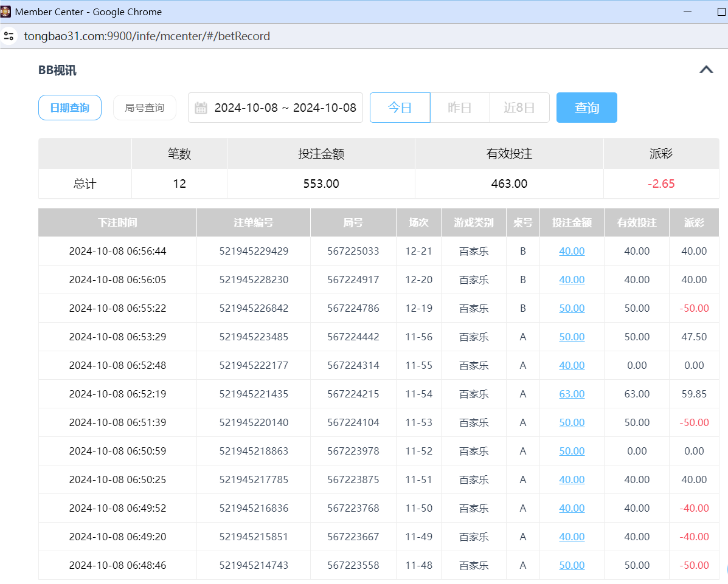
Task: Click the browser URL address text
Action: pyautogui.click(x=147, y=36)
